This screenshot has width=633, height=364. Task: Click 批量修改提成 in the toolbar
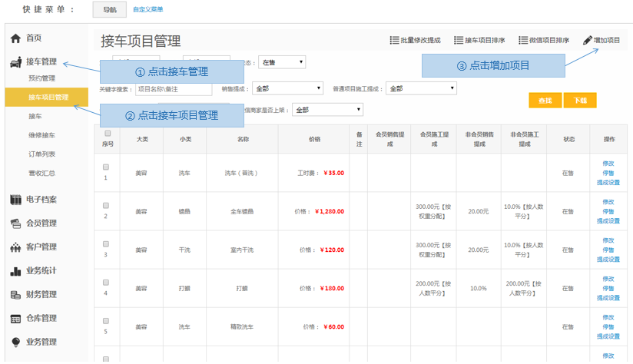point(415,40)
